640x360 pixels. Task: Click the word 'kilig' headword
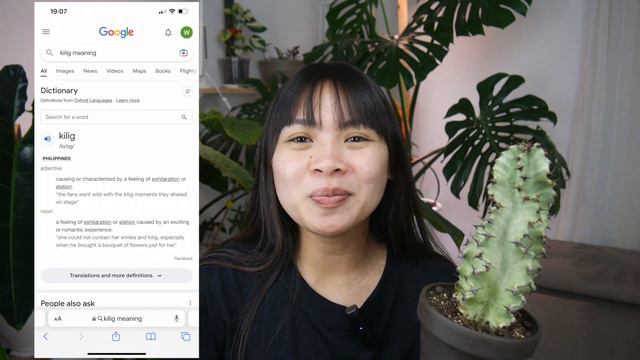(x=67, y=136)
